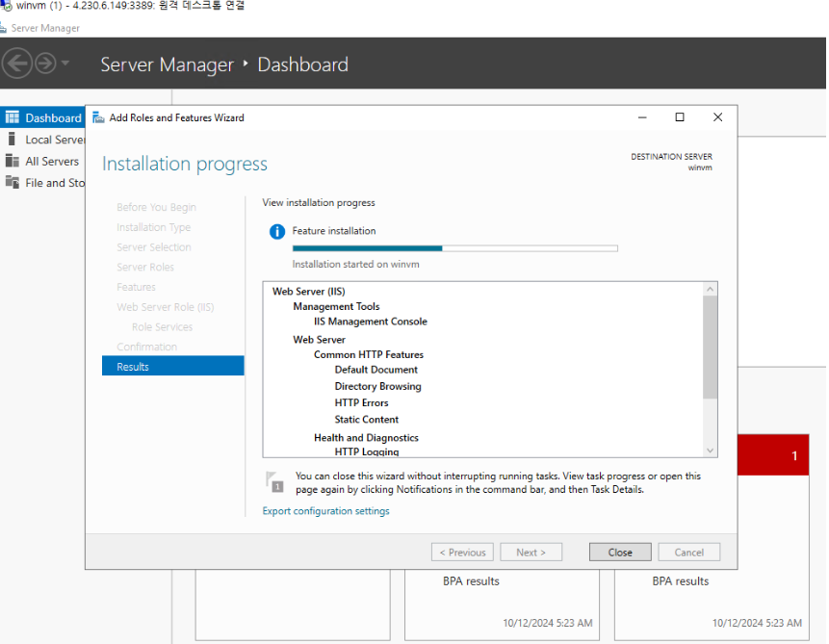The width and height of the screenshot is (829, 644).
Task: Click BPA results in the tile below the red header
Action: [680, 580]
